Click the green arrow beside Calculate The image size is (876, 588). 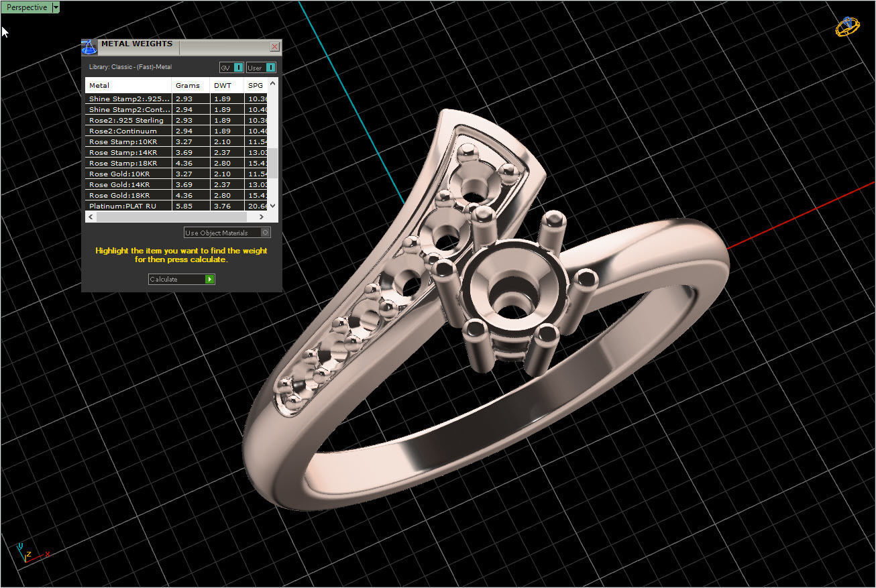(x=210, y=279)
